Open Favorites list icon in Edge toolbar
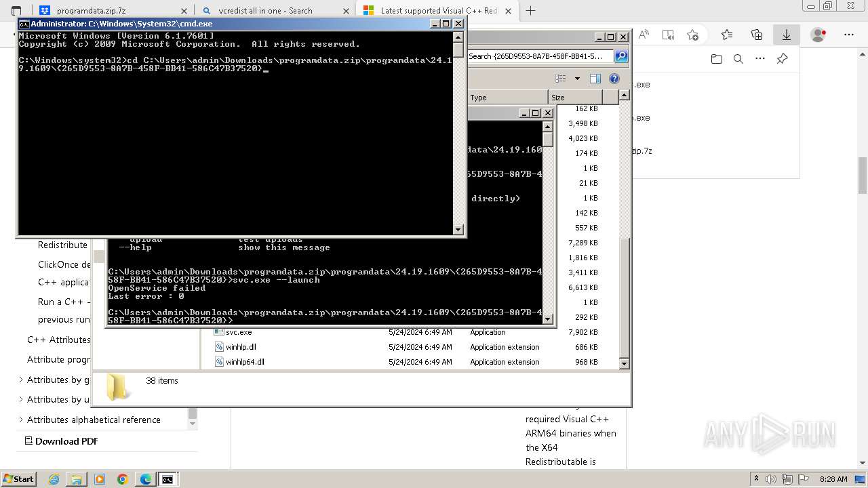868x488 pixels. [x=727, y=35]
